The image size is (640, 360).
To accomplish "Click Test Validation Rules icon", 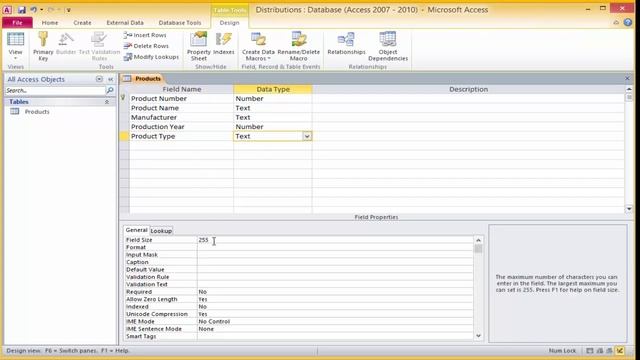I will 99,46.
